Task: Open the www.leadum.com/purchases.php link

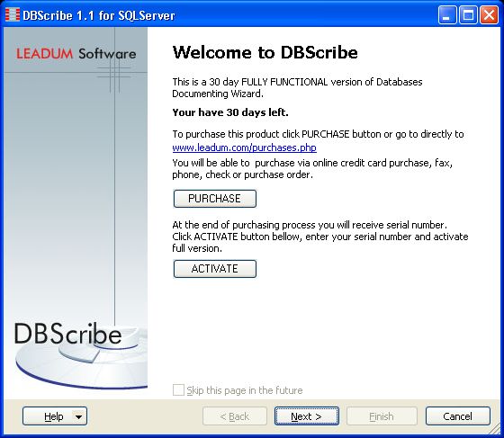Action: (244, 147)
